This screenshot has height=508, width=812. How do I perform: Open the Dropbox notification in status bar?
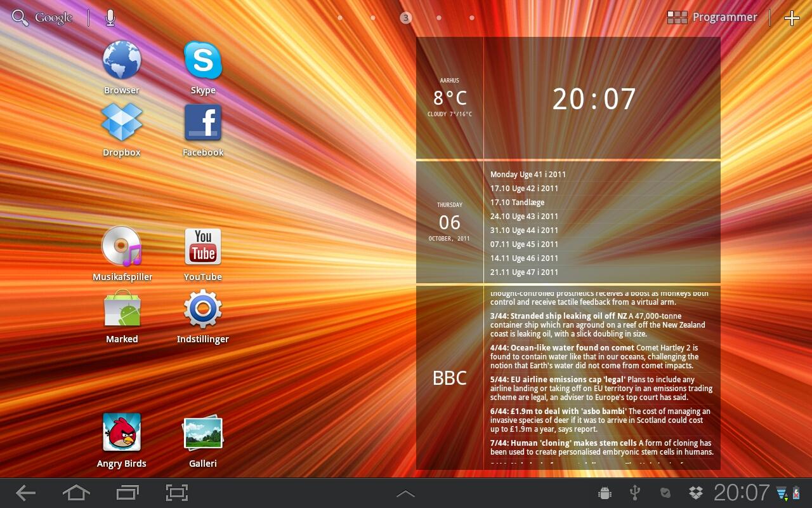[696, 493]
